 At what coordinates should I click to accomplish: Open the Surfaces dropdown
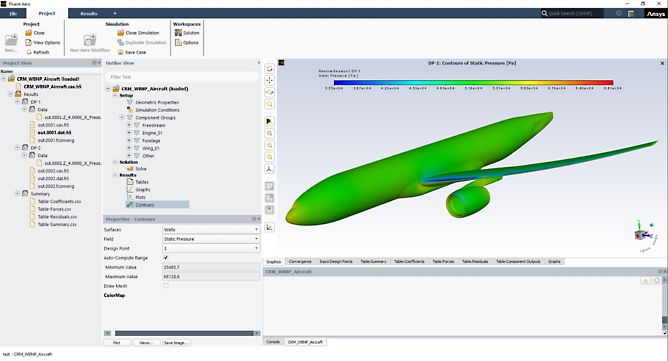211,229
